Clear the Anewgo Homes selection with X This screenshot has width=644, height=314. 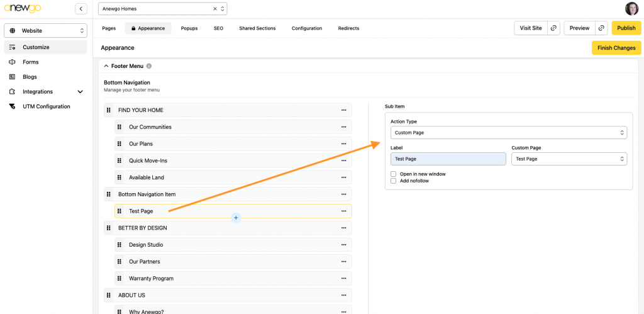click(214, 9)
